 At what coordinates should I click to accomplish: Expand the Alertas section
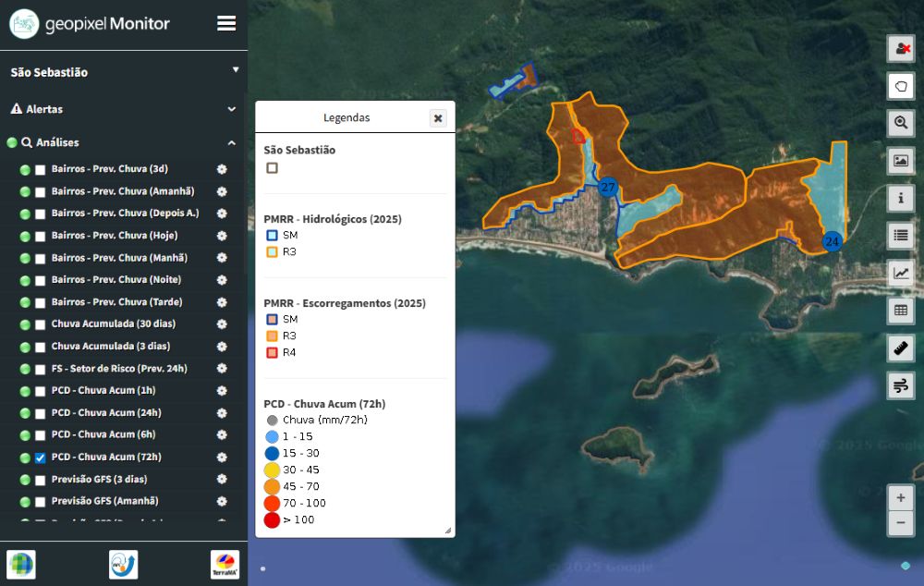coord(231,109)
